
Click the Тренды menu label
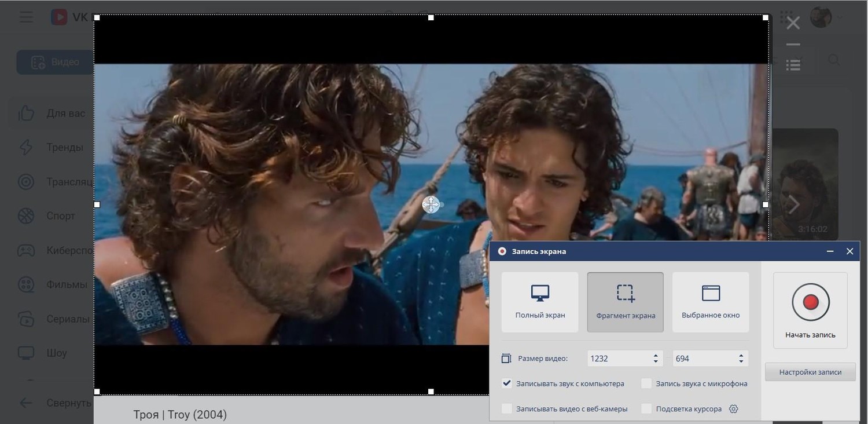click(65, 148)
